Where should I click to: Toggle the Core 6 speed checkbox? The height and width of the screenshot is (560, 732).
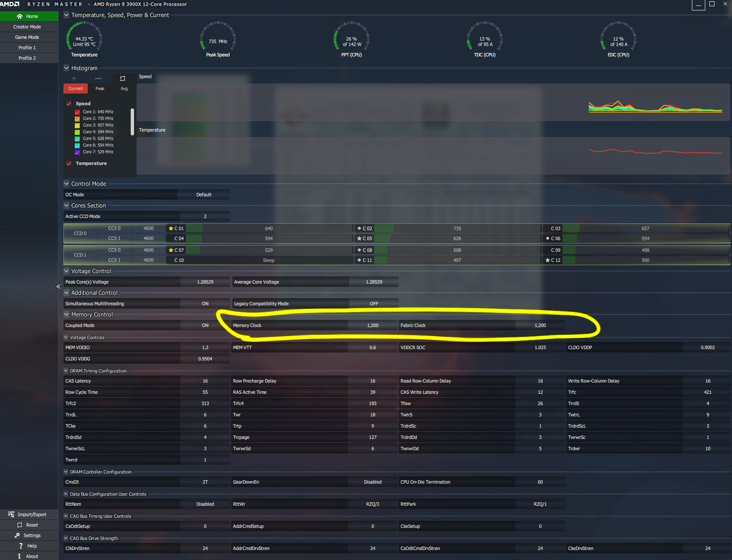(77, 145)
